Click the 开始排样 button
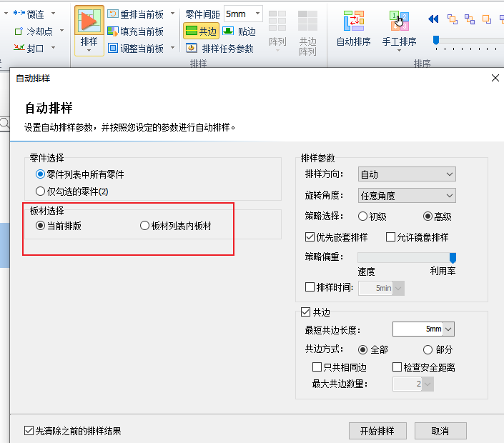 pos(377,430)
